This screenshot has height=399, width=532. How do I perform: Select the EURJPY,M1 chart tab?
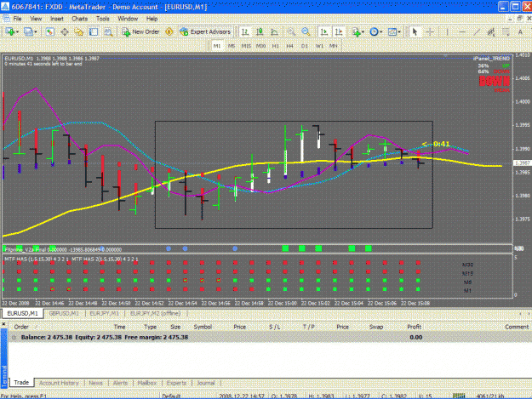pos(105,313)
